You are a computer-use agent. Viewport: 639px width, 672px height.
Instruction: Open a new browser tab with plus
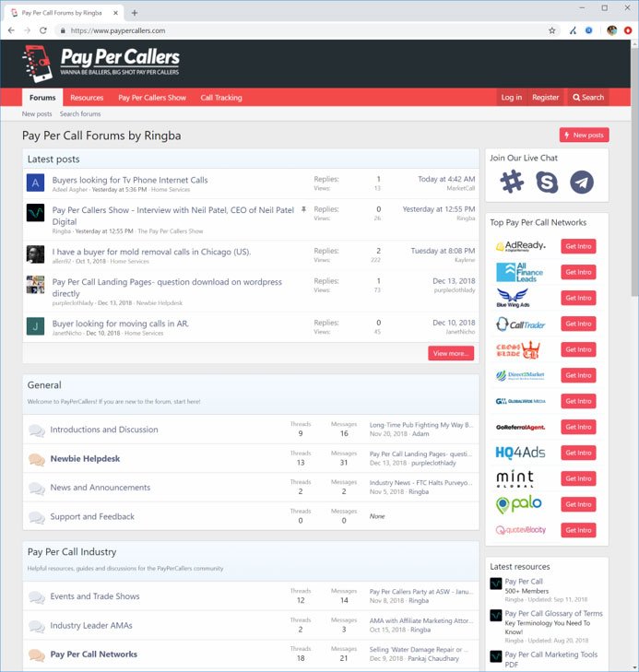135,13
